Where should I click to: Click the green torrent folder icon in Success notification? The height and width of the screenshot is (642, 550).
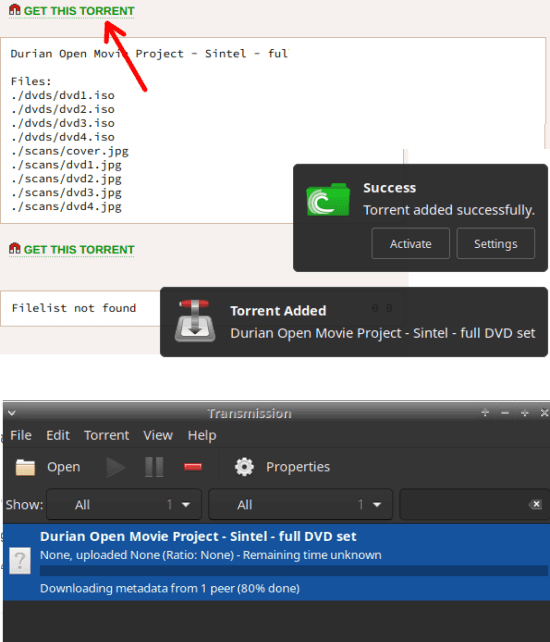[328, 199]
